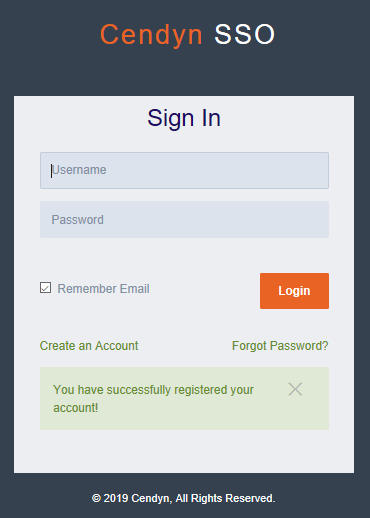Open the Forgot Password? link
The height and width of the screenshot is (518, 370).
280,346
